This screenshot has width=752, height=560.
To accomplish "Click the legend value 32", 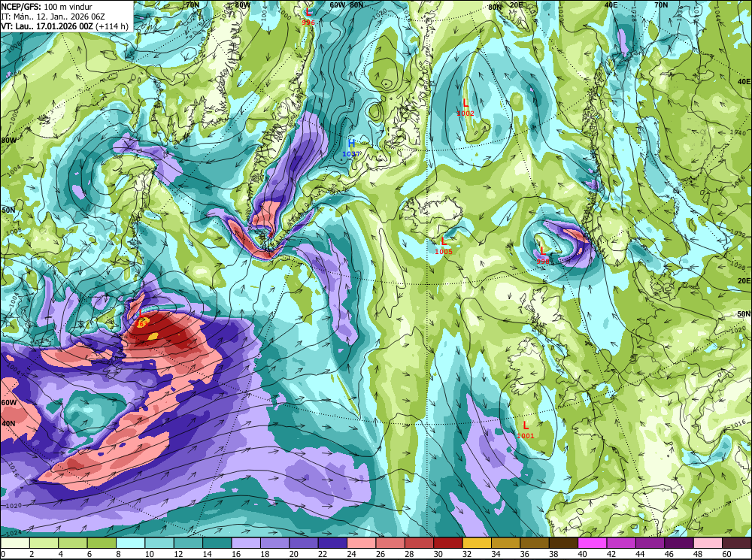I will (467, 554).
